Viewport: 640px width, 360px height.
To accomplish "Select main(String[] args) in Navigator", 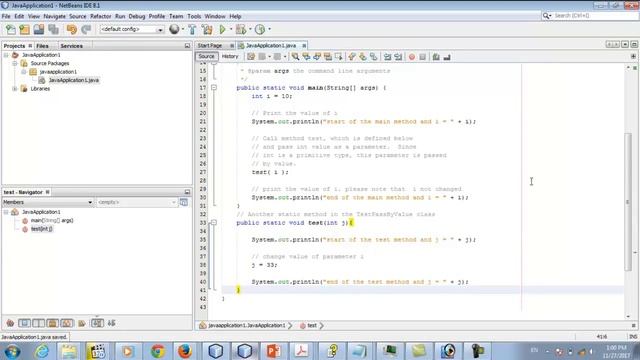I will tap(52, 220).
